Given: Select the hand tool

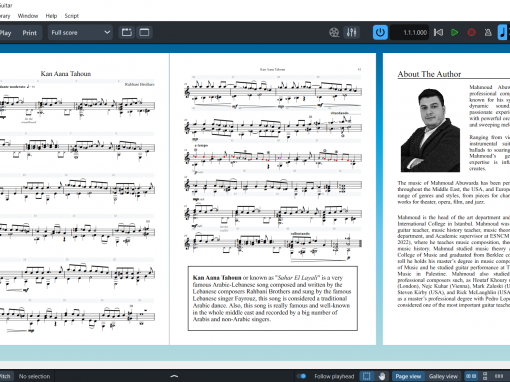Looking at the screenshot, I should (x=382, y=376).
